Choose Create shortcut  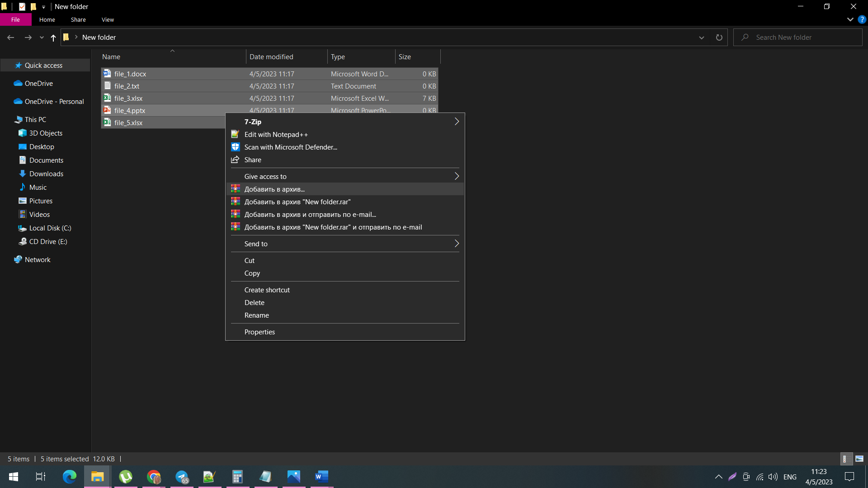(345, 290)
